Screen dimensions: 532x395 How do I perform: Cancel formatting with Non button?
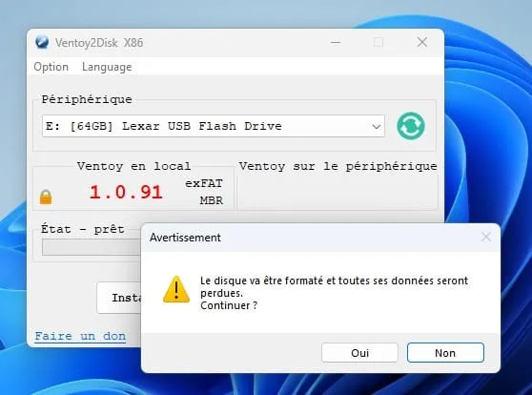pos(445,353)
